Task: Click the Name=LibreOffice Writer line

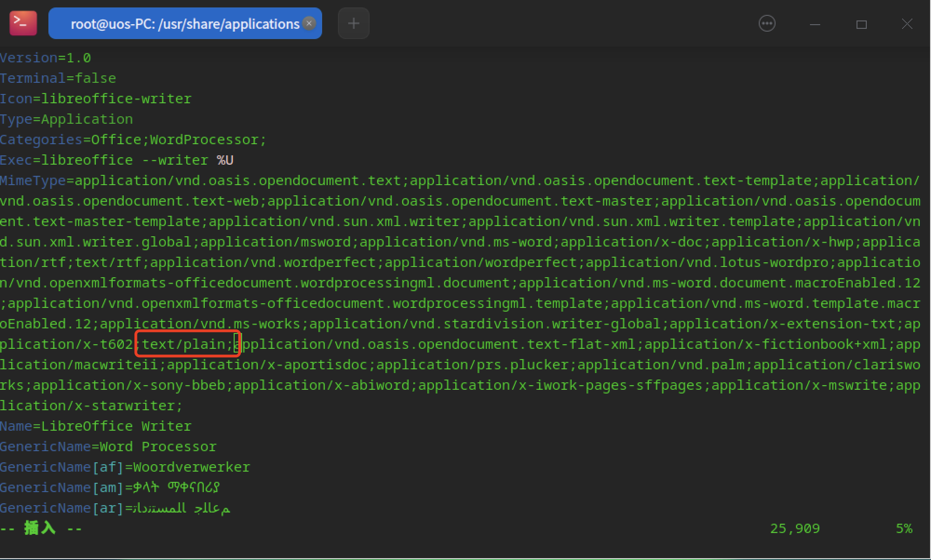Action: point(95,426)
